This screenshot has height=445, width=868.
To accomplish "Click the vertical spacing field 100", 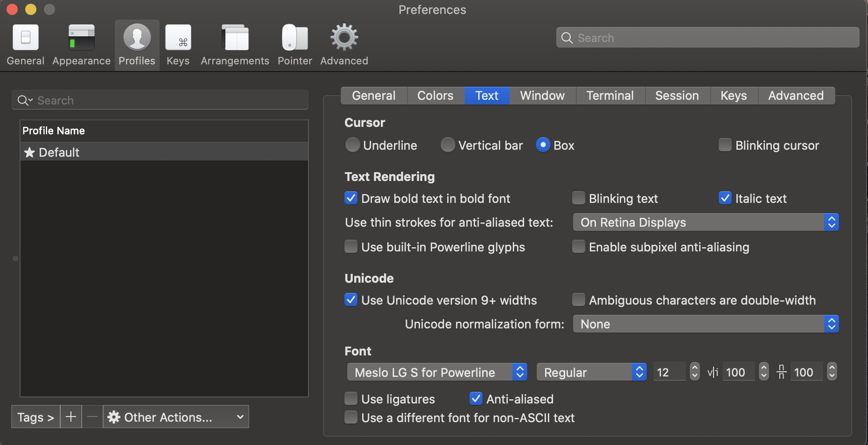I will click(x=806, y=372).
